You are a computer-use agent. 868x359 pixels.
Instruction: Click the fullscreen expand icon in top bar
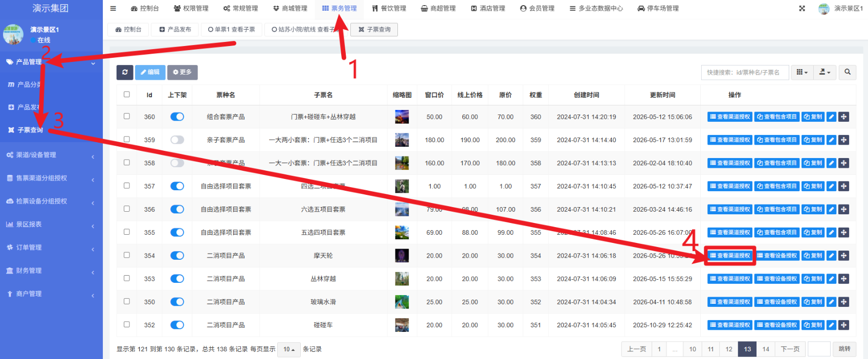(802, 8)
